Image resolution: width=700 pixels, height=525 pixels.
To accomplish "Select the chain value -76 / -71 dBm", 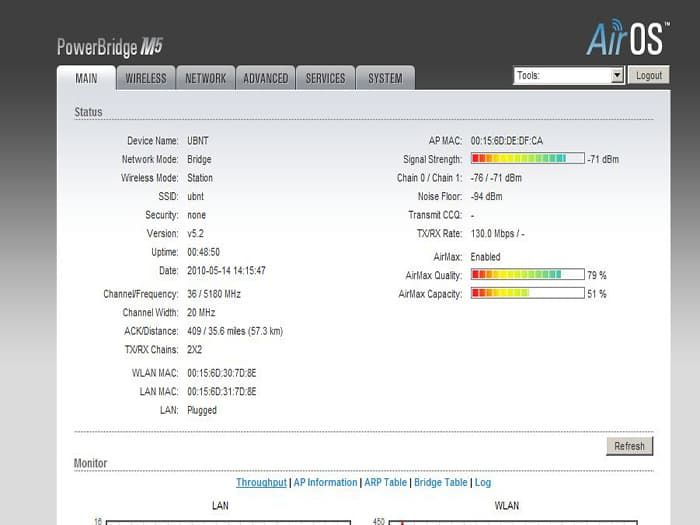I will click(496, 178).
